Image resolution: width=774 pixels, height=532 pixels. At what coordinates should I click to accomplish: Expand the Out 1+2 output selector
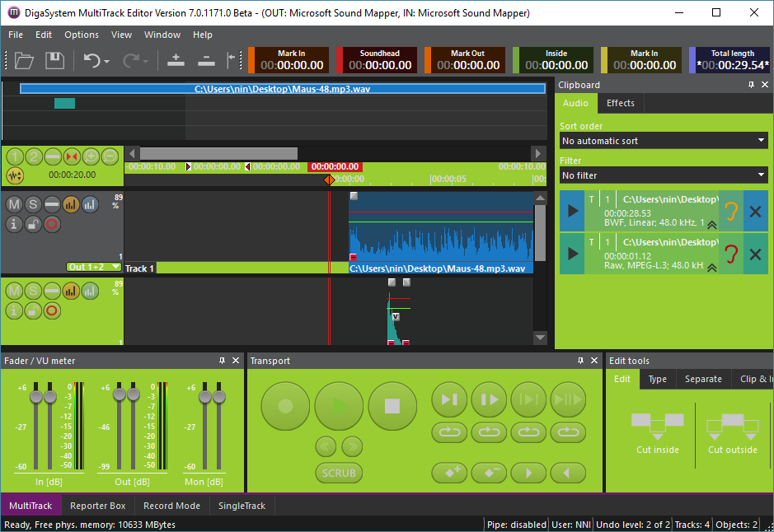pos(94,267)
